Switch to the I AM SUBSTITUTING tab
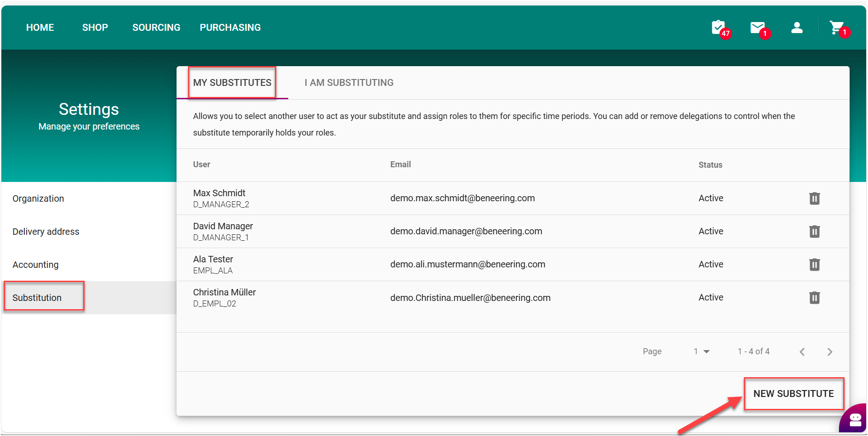 click(348, 83)
